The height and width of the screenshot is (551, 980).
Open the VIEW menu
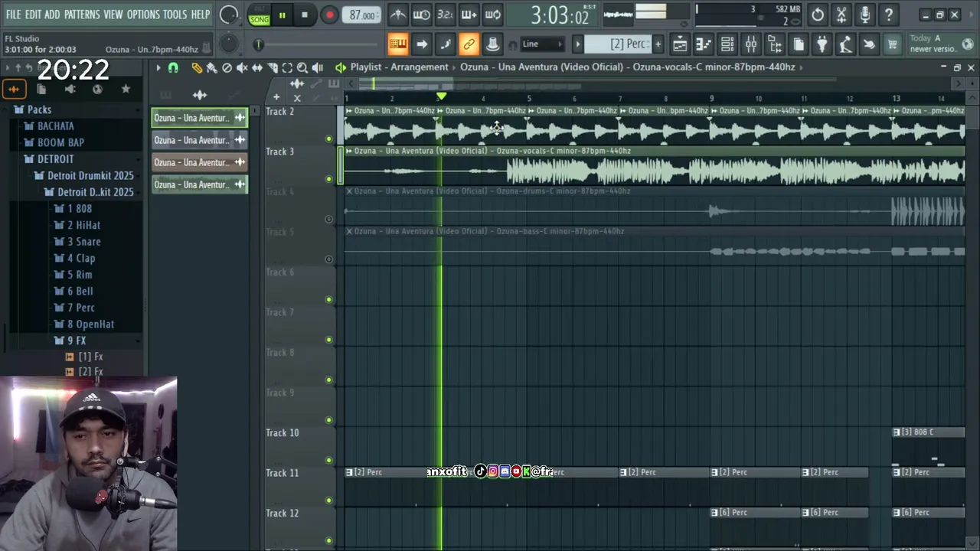tap(113, 15)
